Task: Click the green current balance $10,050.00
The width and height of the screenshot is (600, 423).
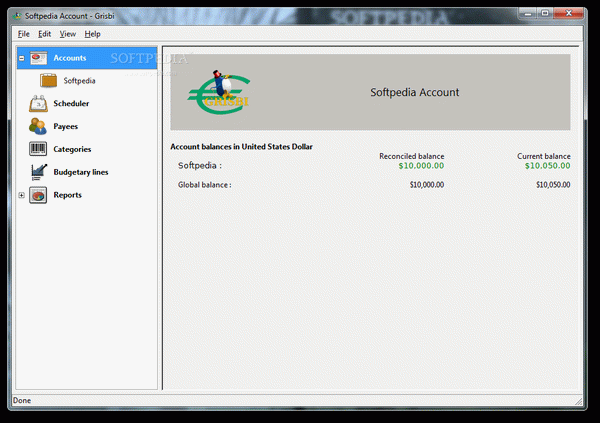Action: pos(548,166)
